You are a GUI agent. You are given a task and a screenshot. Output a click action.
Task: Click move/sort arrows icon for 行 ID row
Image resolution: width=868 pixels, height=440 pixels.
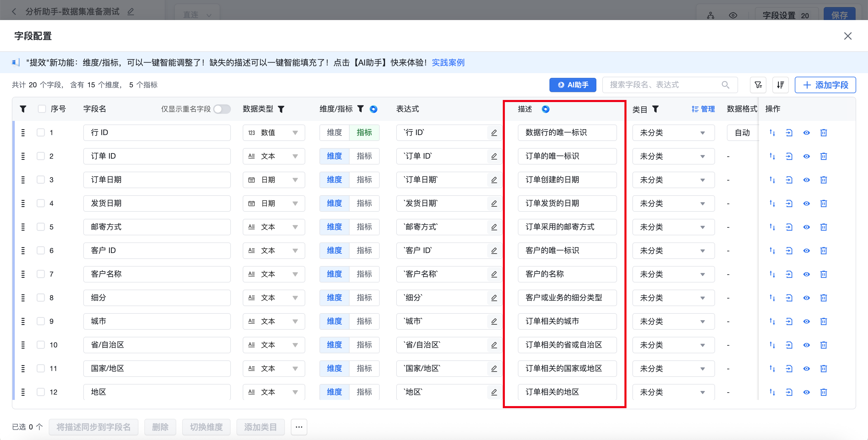(772, 133)
